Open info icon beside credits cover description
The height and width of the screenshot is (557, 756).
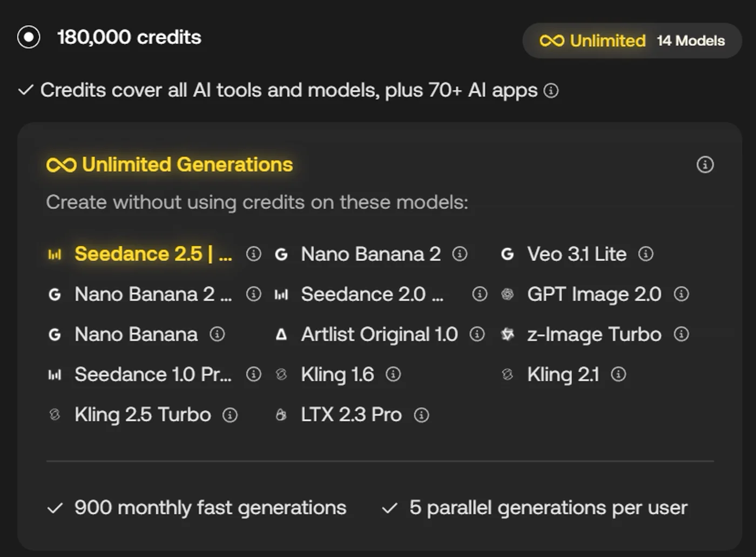pyautogui.click(x=551, y=91)
